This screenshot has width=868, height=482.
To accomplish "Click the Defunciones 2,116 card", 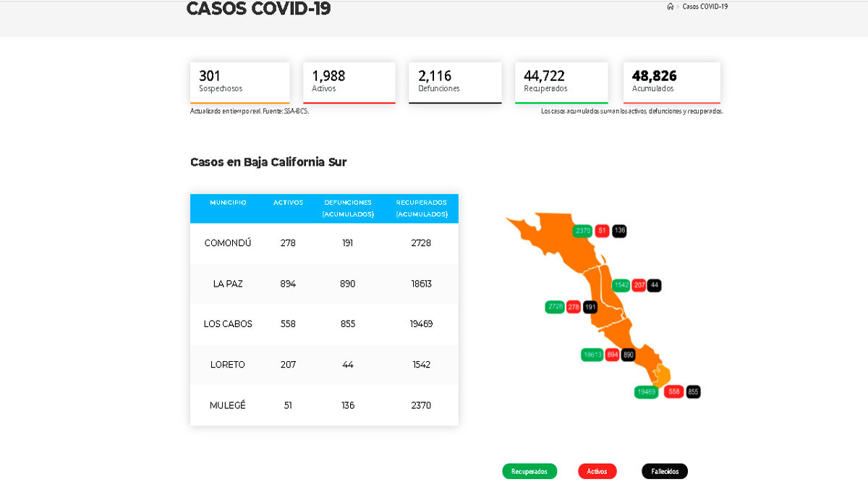I will (x=455, y=80).
